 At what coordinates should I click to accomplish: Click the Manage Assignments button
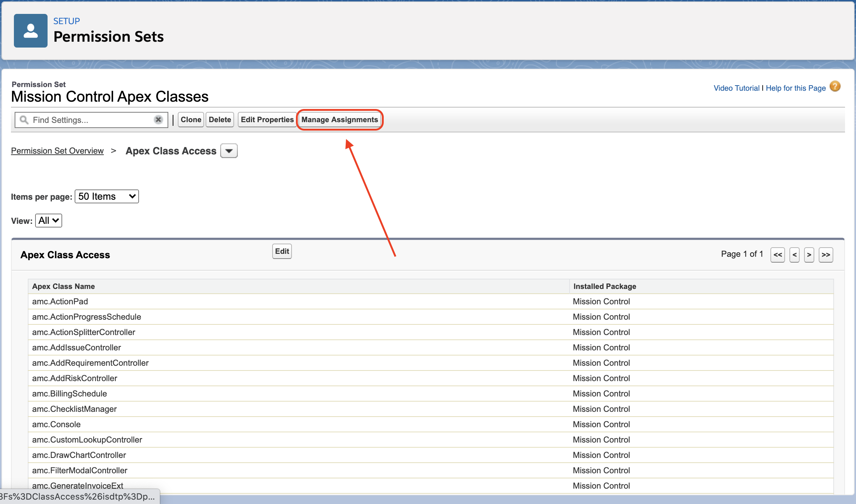(x=339, y=120)
